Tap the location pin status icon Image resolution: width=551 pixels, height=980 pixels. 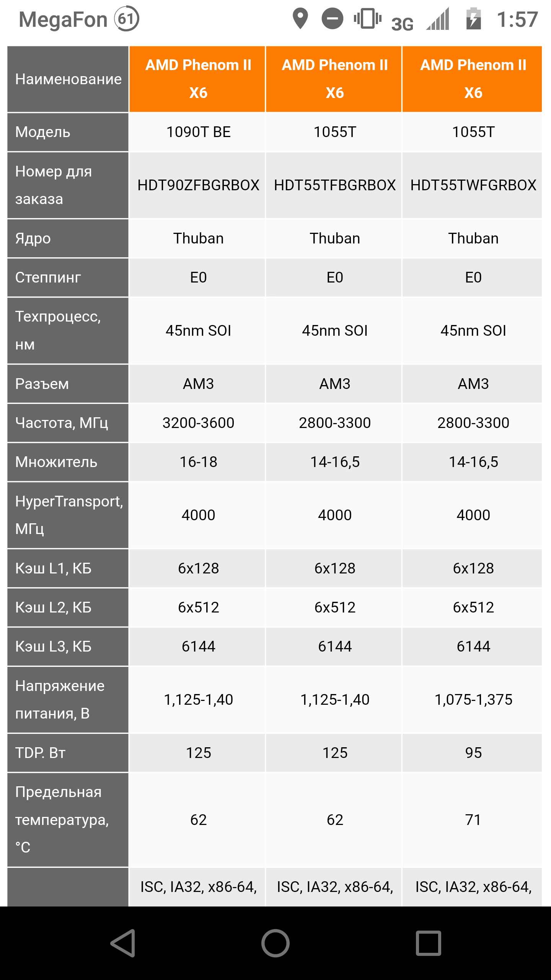tap(300, 18)
